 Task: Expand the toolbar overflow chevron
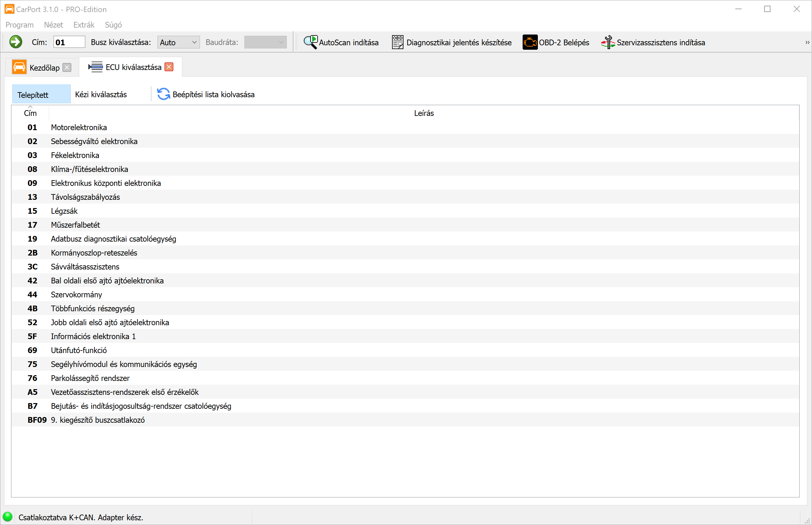(x=807, y=43)
